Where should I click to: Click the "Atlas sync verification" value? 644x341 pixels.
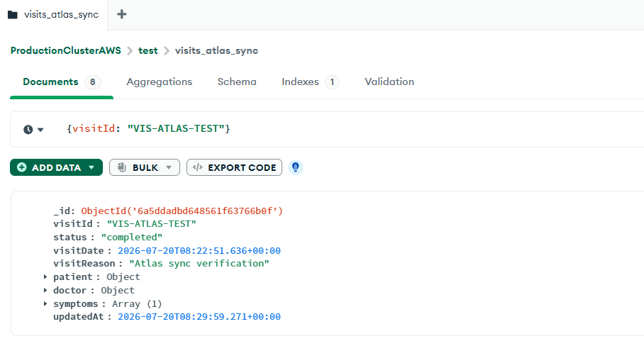point(199,264)
